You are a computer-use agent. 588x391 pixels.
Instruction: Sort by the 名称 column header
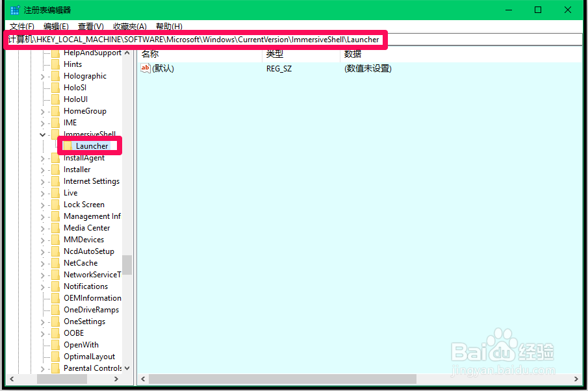[199, 54]
